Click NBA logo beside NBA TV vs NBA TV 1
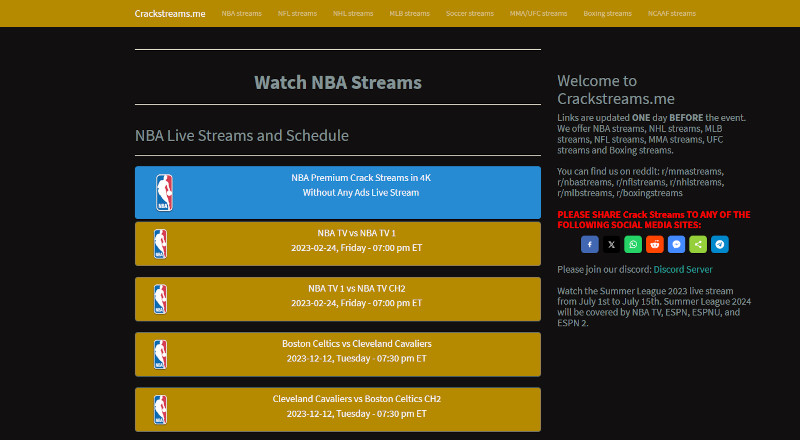Viewport: 800px width, 440px height. pos(160,244)
